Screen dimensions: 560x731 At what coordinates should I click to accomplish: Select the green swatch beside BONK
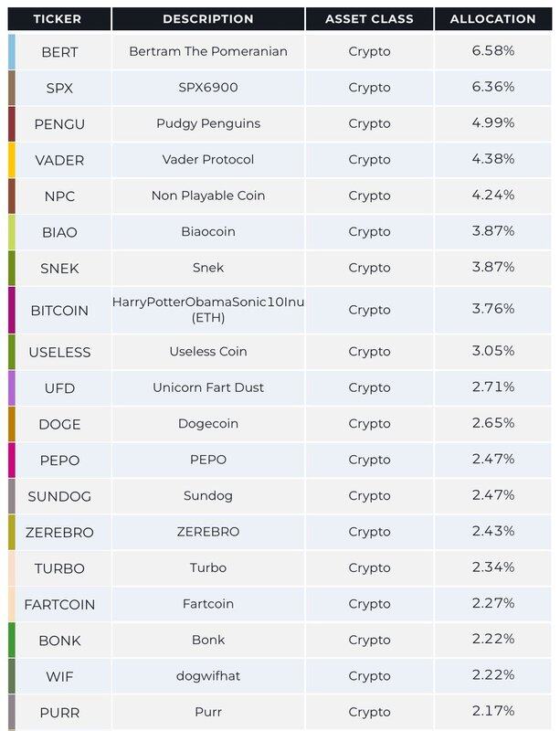[12, 641]
